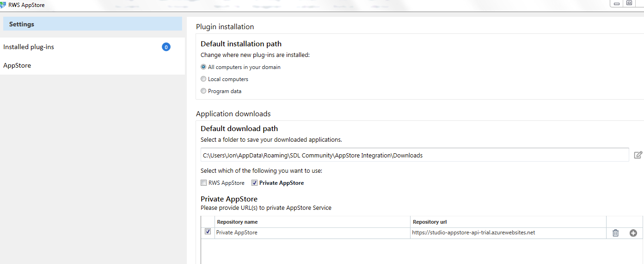Viewport: 644px width, 264px height.
Task: Click the installed plug-ins count badge
Action: [166, 47]
